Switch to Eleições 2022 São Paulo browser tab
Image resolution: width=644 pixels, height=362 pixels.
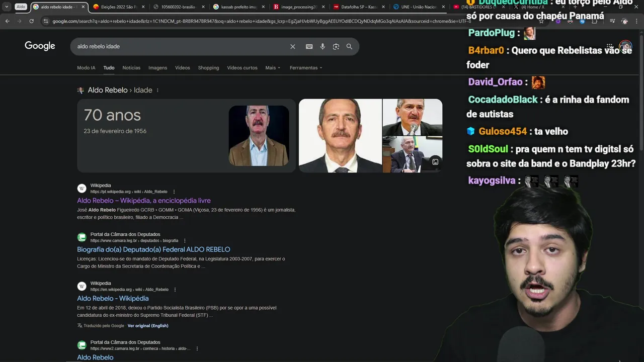point(119,7)
